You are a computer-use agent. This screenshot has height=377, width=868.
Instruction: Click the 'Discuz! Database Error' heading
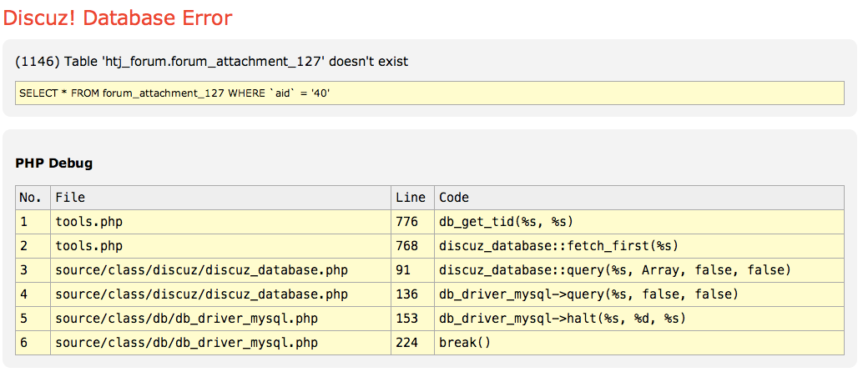point(118,18)
